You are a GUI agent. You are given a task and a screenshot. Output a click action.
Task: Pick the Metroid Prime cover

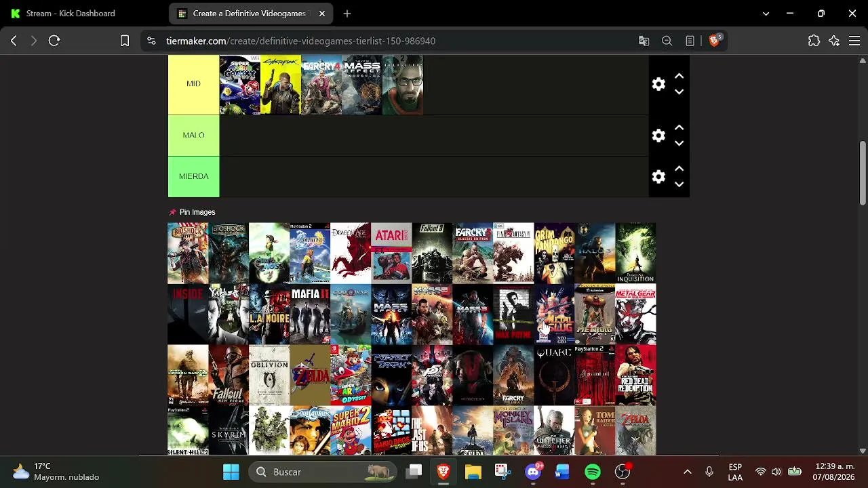(x=595, y=314)
